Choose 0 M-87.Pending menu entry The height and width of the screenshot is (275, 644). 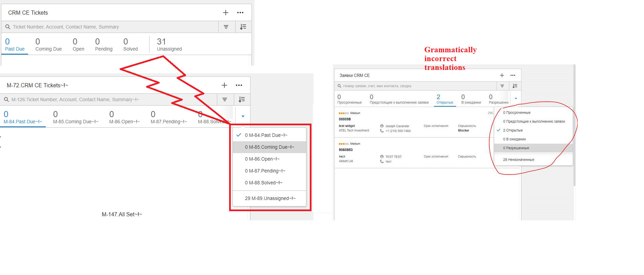(x=269, y=171)
